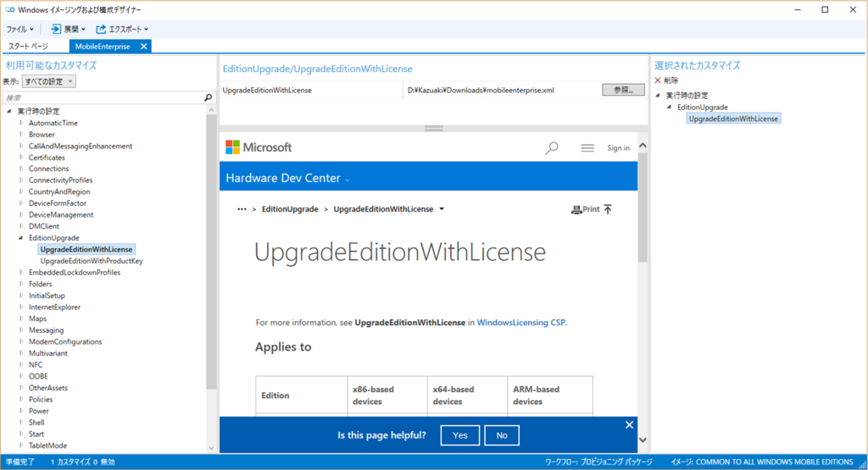Expand the Connections node
868x470 pixels.
point(21,169)
